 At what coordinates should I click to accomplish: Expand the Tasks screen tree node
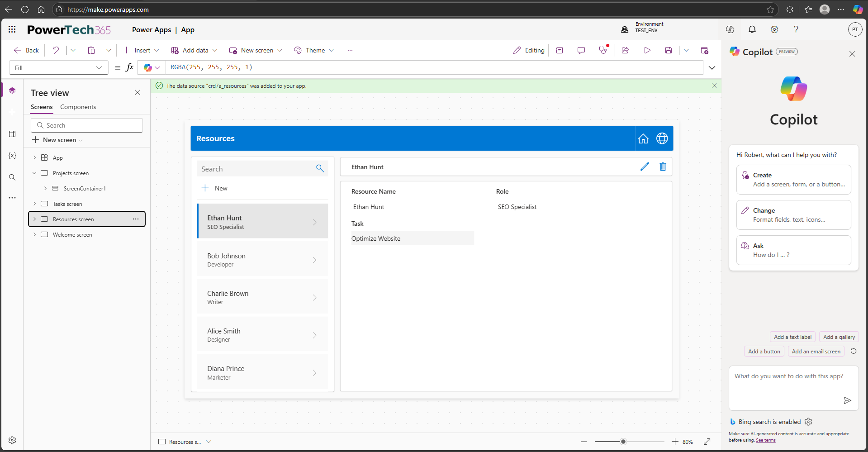pos(34,204)
